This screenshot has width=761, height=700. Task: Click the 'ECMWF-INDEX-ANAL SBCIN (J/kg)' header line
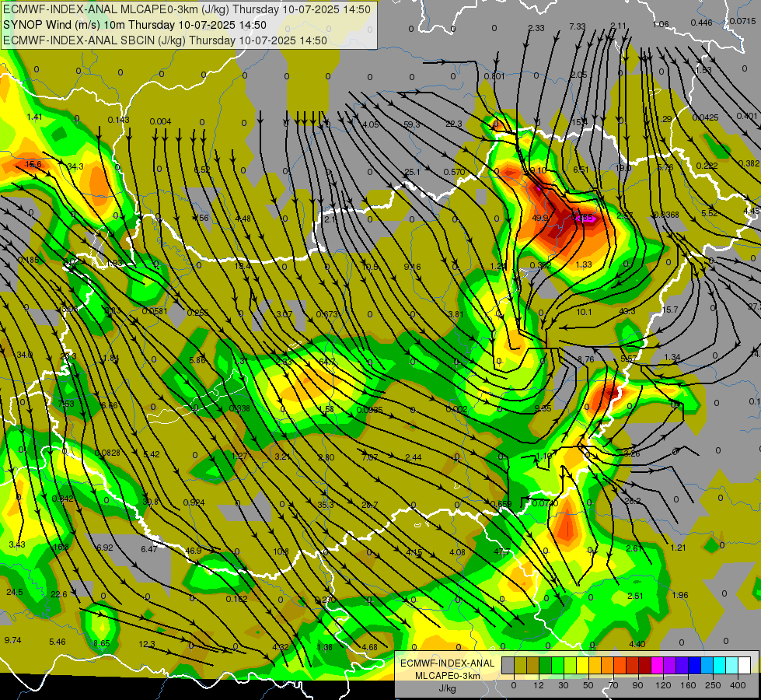(x=165, y=40)
